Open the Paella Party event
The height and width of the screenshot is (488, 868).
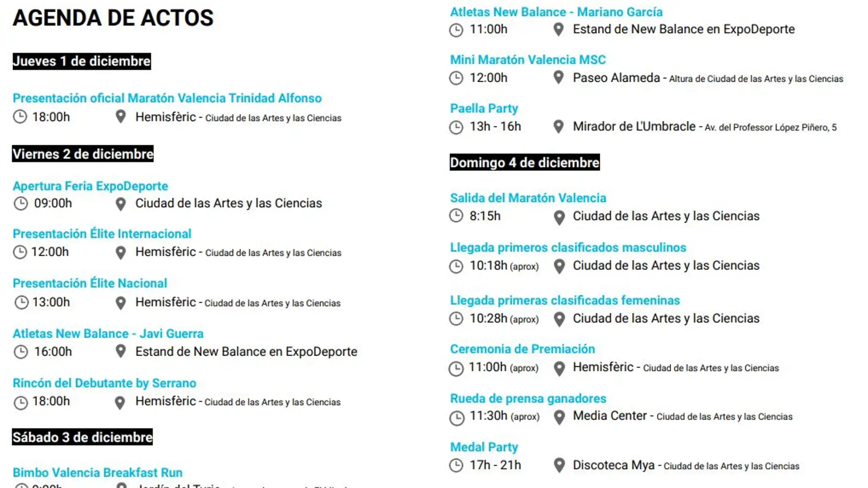point(484,109)
